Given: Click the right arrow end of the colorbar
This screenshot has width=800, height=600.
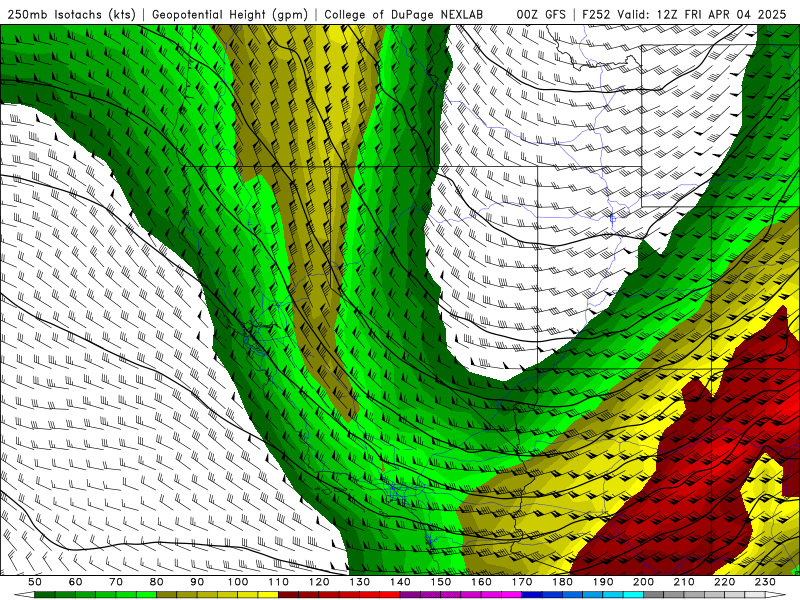Looking at the screenshot, I should point(776,595).
